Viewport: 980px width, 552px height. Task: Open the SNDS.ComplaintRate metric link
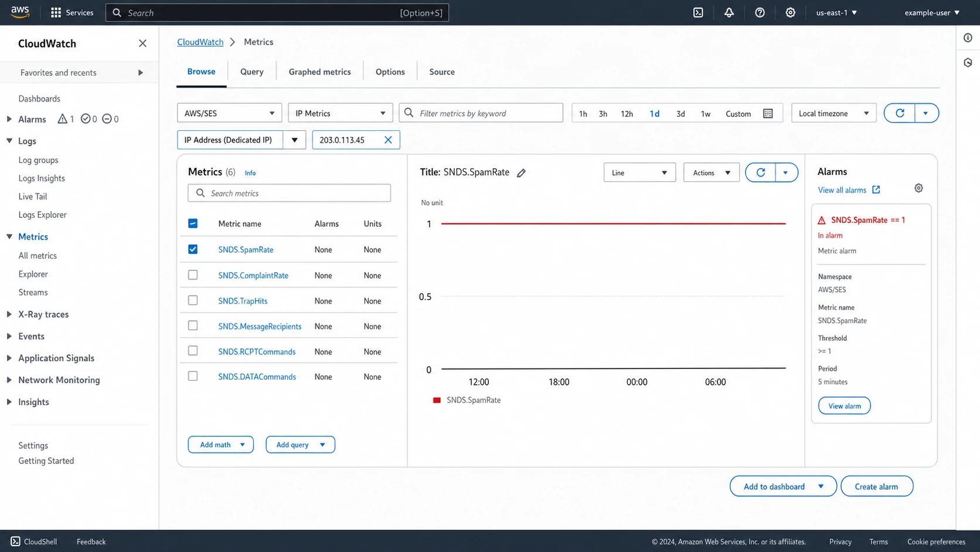point(253,275)
